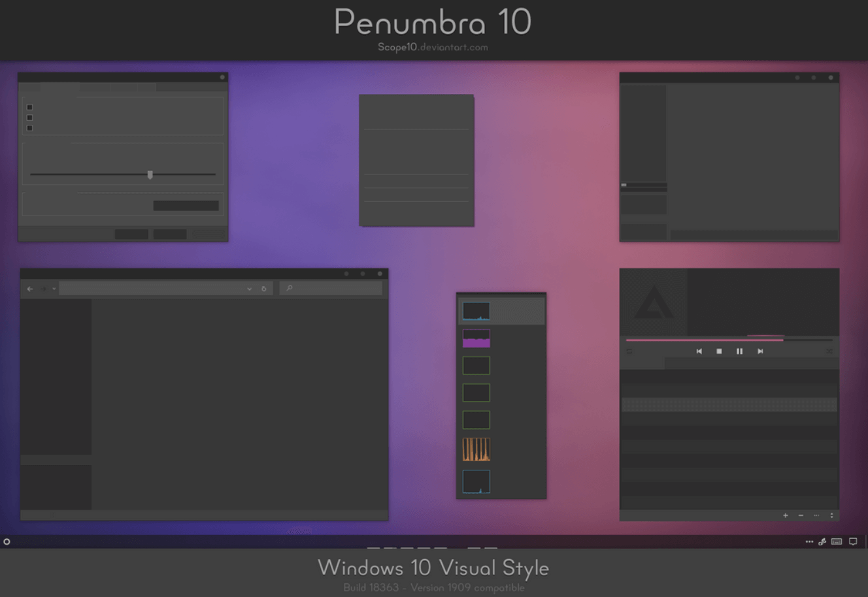Add files with playlist plus icon

tap(786, 515)
